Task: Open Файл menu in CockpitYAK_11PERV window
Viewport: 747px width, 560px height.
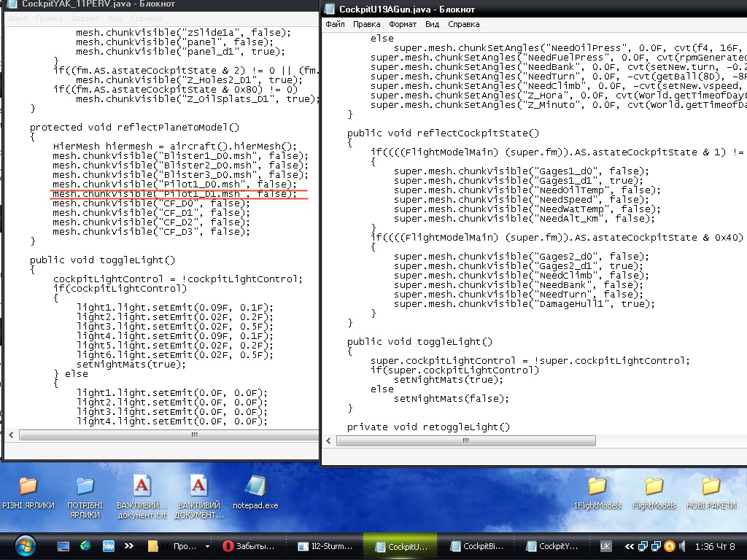Action: 18,18
